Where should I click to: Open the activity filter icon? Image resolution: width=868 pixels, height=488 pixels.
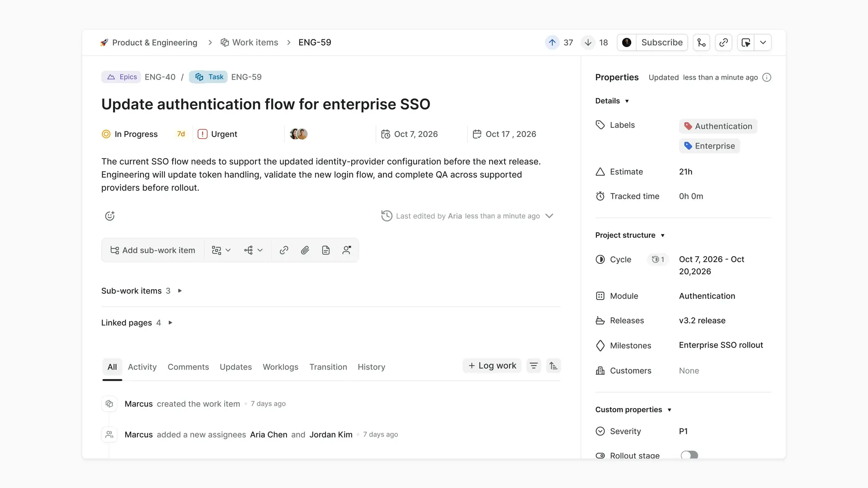tap(533, 366)
